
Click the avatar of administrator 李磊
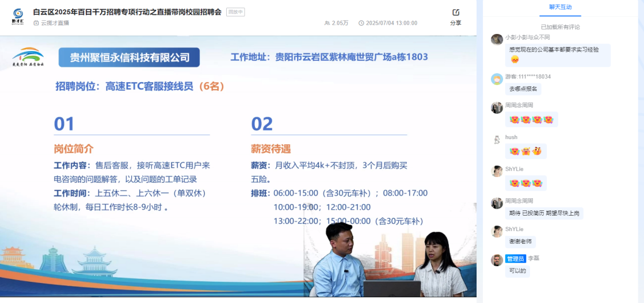[x=497, y=260]
